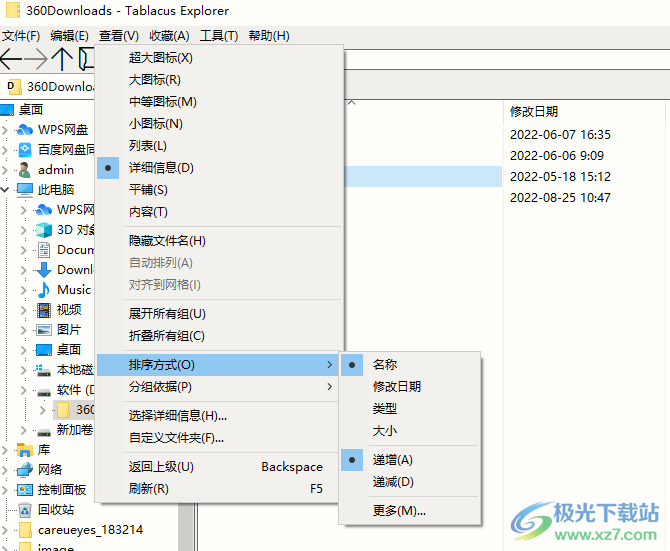Switch to 超大图标(X) view
Viewport: 670px width, 551px height.
219,58
